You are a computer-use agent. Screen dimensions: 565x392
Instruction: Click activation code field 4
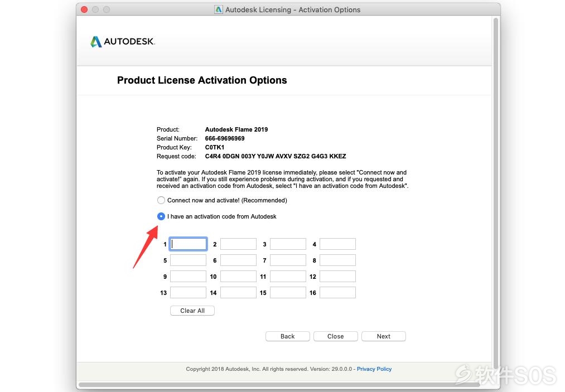337,244
